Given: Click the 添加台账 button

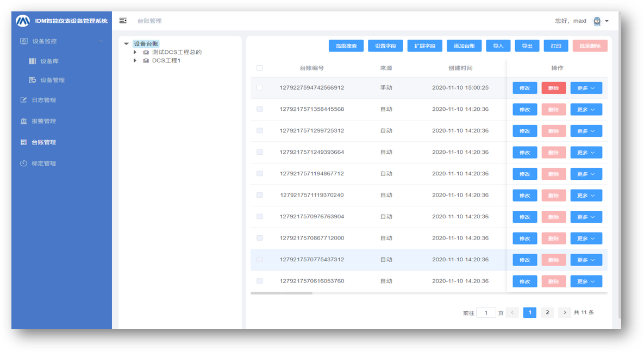Looking at the screenshot, I should point(464,46).
